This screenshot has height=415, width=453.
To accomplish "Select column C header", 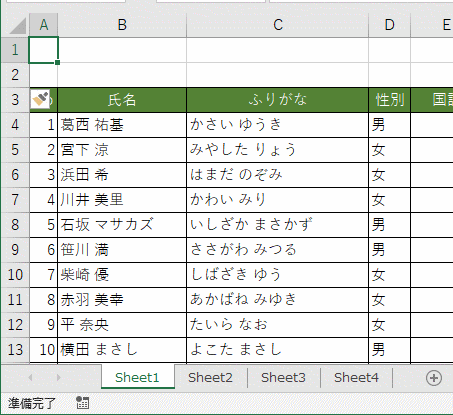I will [x=278, y=25].
